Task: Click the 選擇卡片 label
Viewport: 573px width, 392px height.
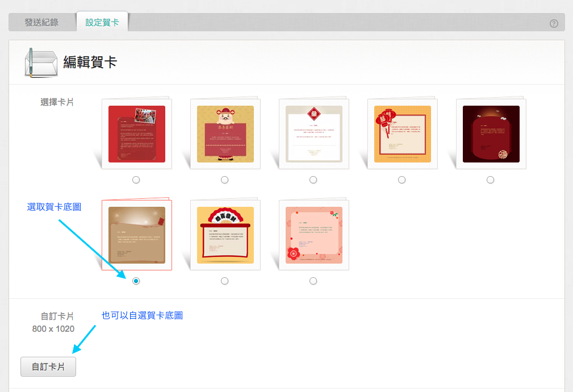Action: (x=57, y=102)
